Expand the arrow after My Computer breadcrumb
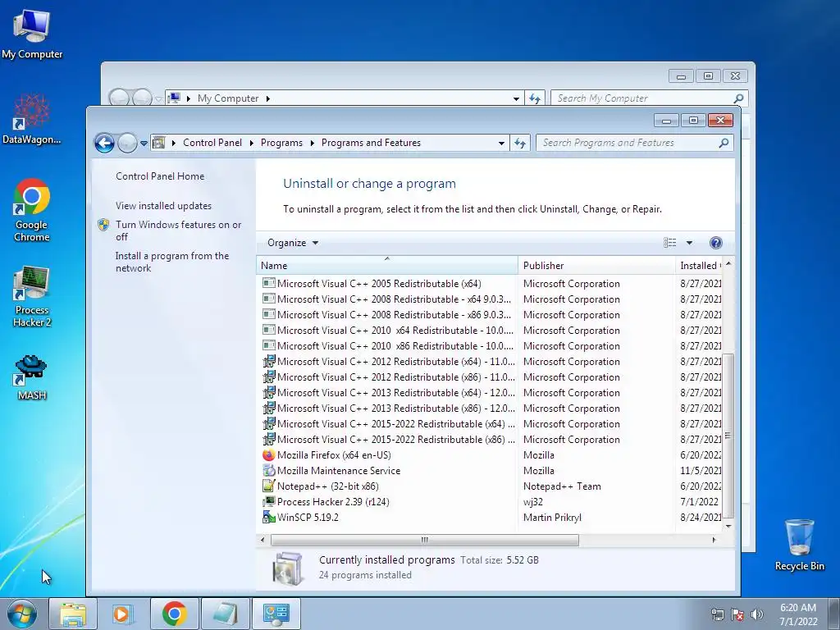Viewport: 840px width, 630px height. [268, 98]
